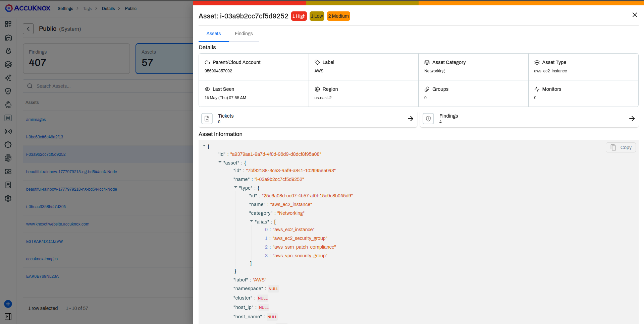Copy asset information JSON

coord(621,147)
